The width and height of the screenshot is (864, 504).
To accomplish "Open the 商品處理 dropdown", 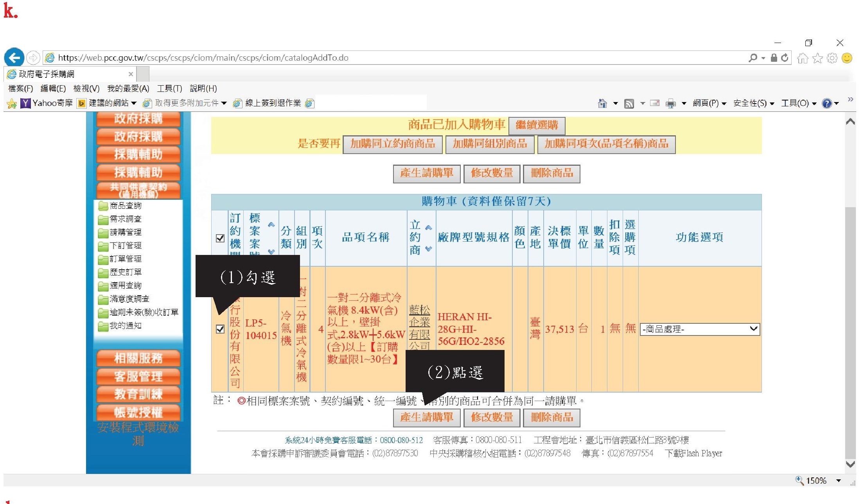I will (699, 329).
